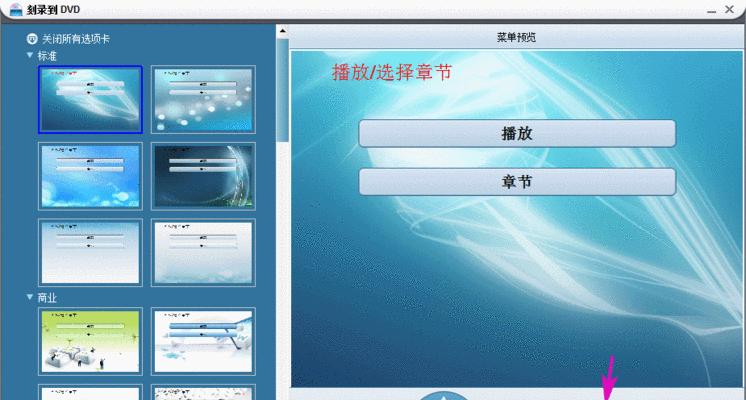Click the template list scroll up arrow
The width and height of the screenshot is (746, 400).
[x=283, y=31]
